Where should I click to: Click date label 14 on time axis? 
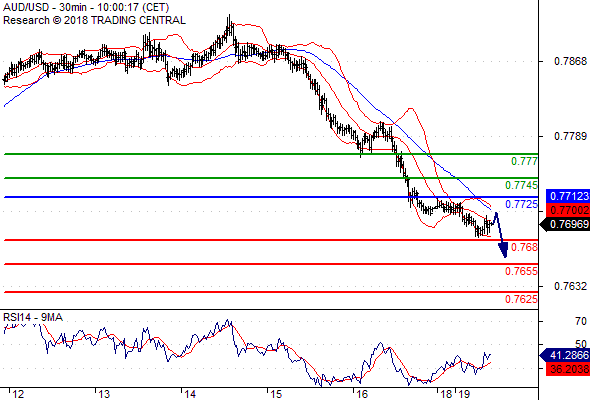(x=190, y=394)
